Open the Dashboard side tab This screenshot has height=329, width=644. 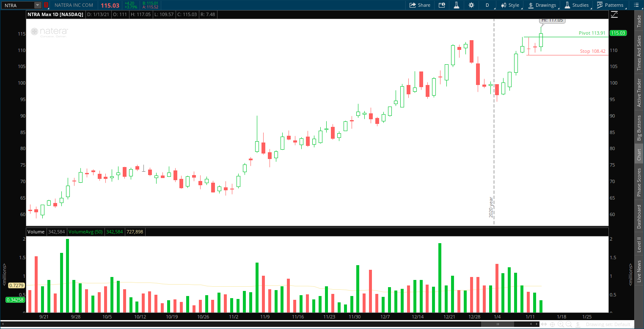tap(639, 217)
